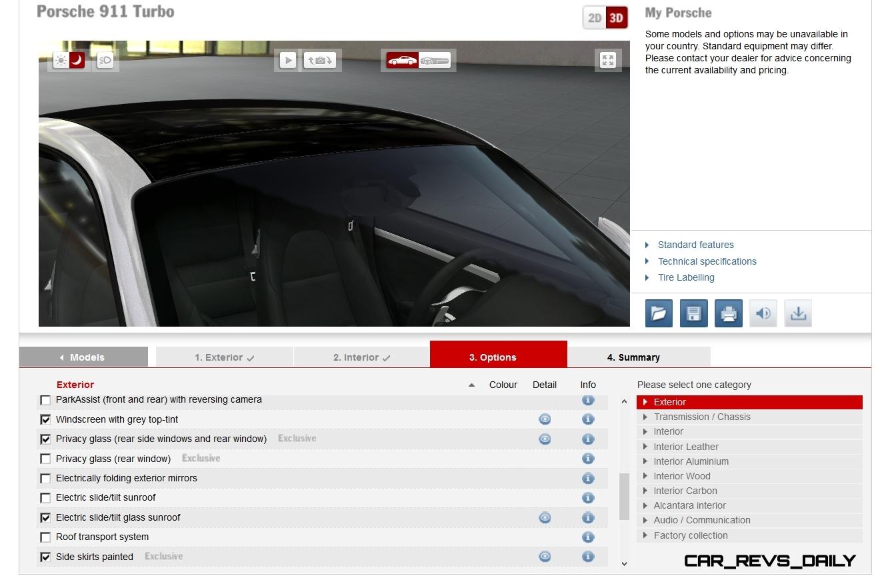The width and height of the screenshot is (886, 588).
Task: Expand Interior Wood category
Action: click(x=749, y=476)
